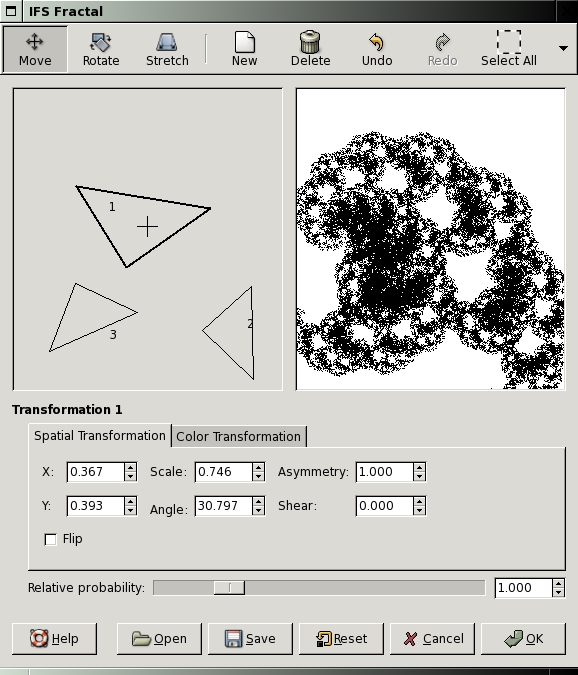Select the Rotate tool

pos(101,49)
